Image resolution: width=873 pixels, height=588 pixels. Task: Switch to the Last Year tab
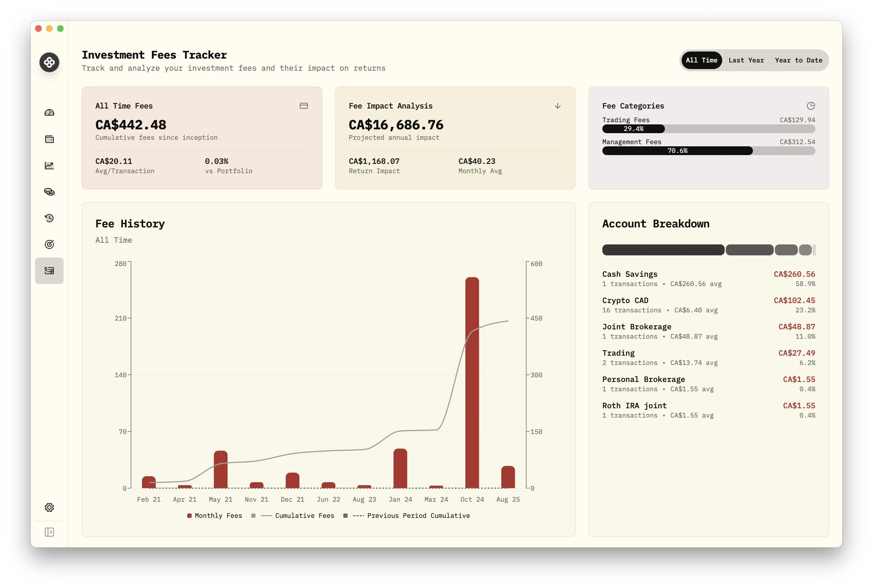[746, 60]
